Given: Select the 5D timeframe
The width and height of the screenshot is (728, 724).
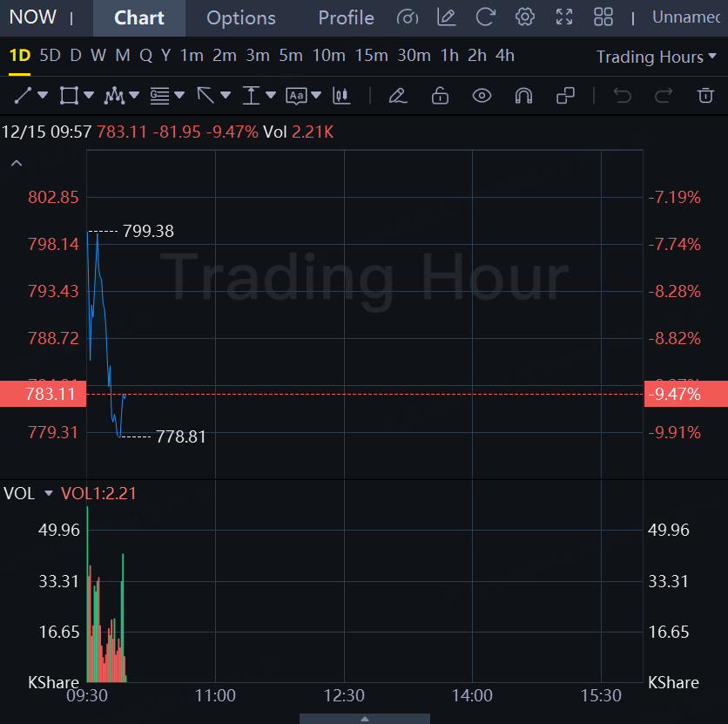Looking at the screenshot, I should click(x=51, y=56).
